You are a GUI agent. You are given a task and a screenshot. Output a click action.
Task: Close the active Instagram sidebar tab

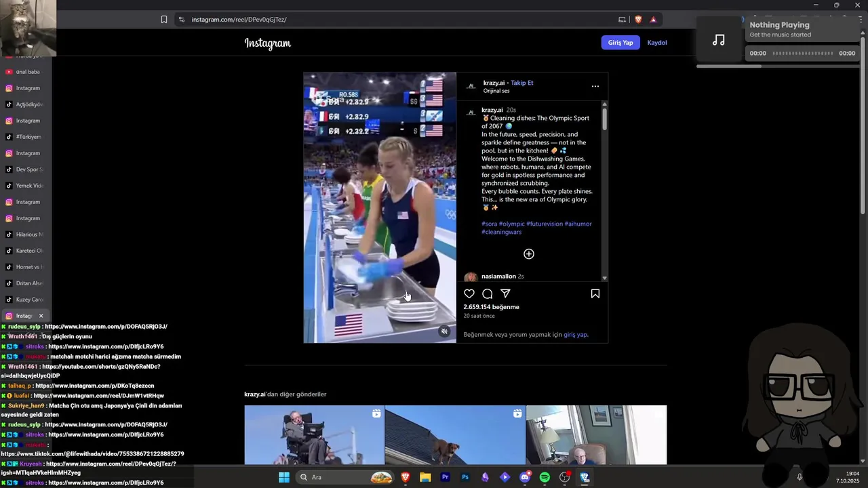pyautogui.click(x=41, y=316)
